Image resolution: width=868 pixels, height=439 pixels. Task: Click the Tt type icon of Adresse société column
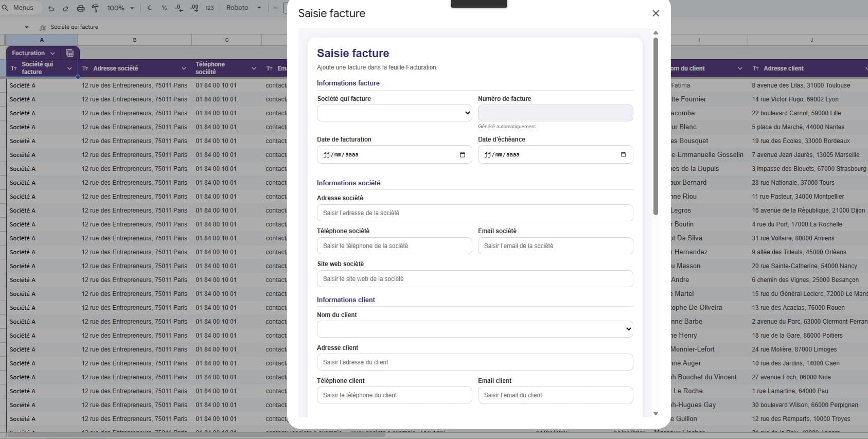[85, 68]
